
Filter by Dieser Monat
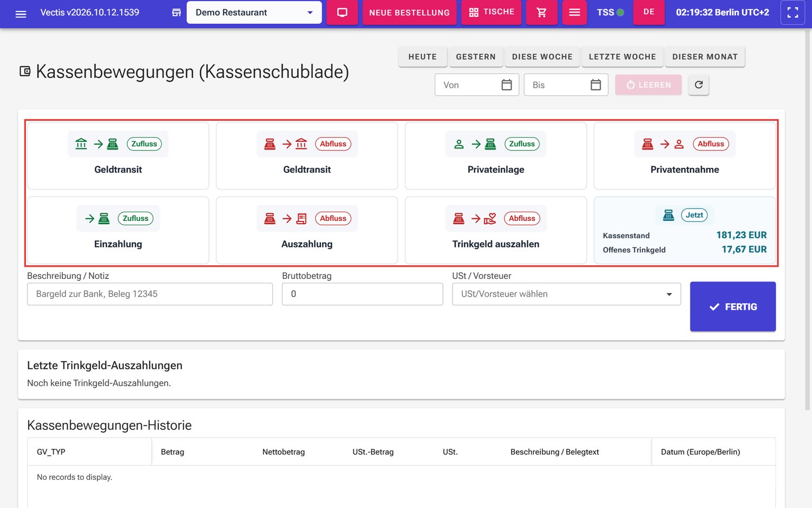pyautogui.click(x=705, y=57)
